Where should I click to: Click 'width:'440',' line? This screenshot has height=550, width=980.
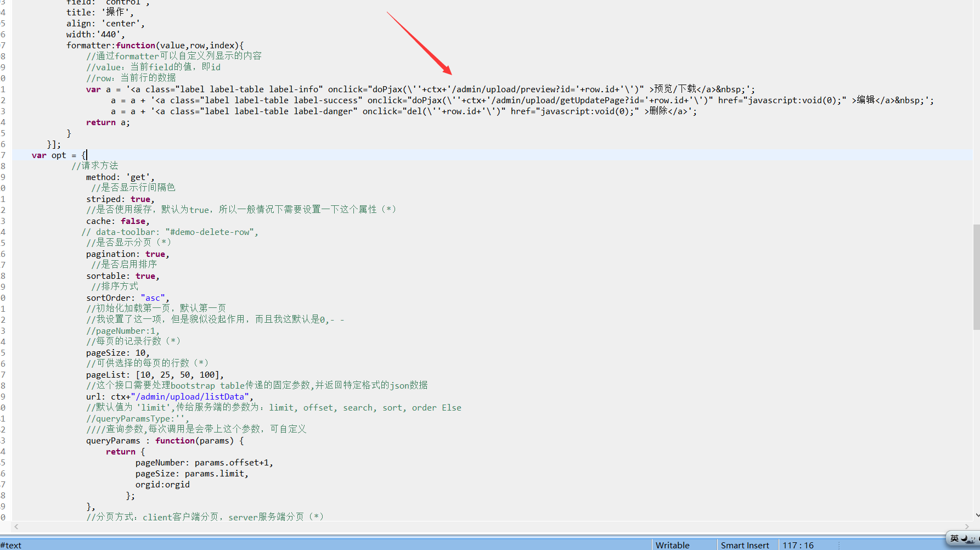(95, 35)
